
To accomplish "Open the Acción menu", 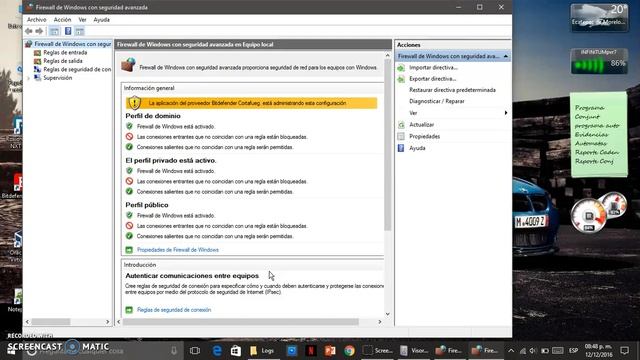I will click(x=62, y=20).
